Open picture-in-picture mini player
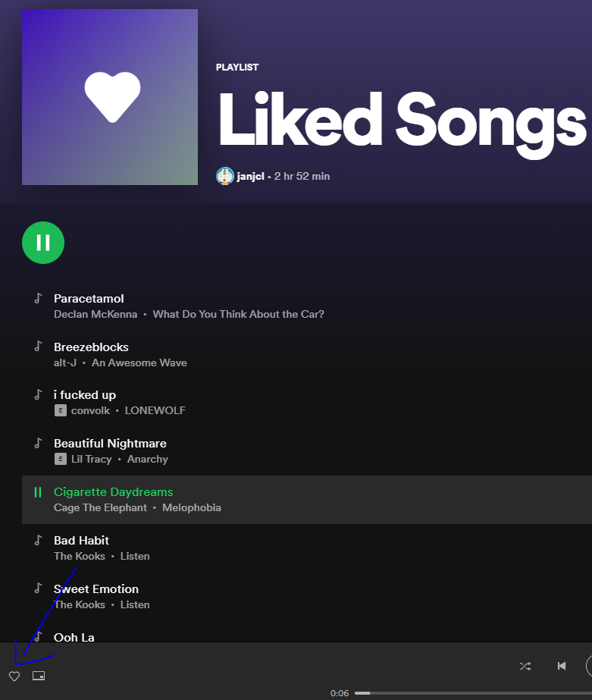The image size is (592, 700). (x=39, y=676)
